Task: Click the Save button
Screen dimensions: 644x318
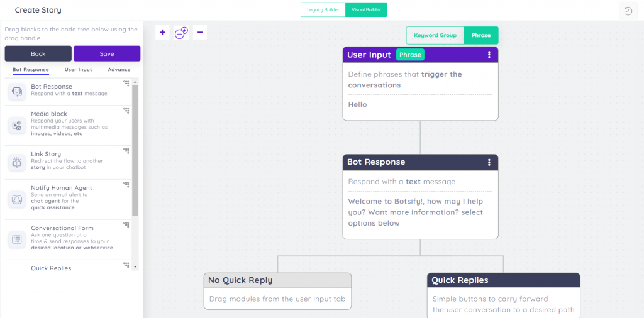Action: pyautogui.click(x=107, y=54)
